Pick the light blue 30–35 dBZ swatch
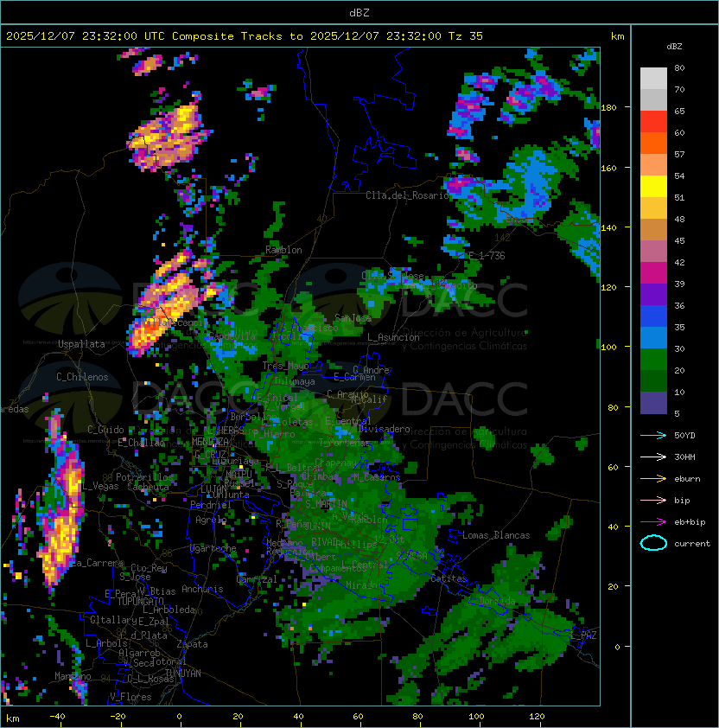719x728 pixels. tap(653, 338)
